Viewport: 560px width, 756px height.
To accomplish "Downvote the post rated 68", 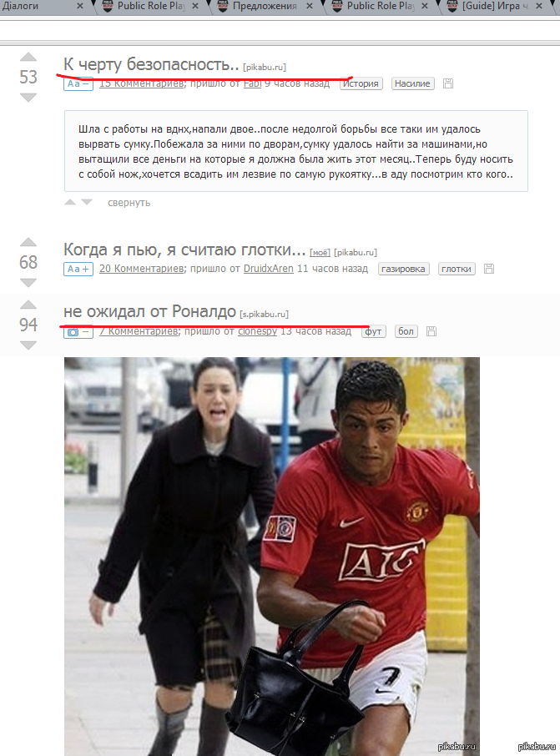I will coord(28,283).
